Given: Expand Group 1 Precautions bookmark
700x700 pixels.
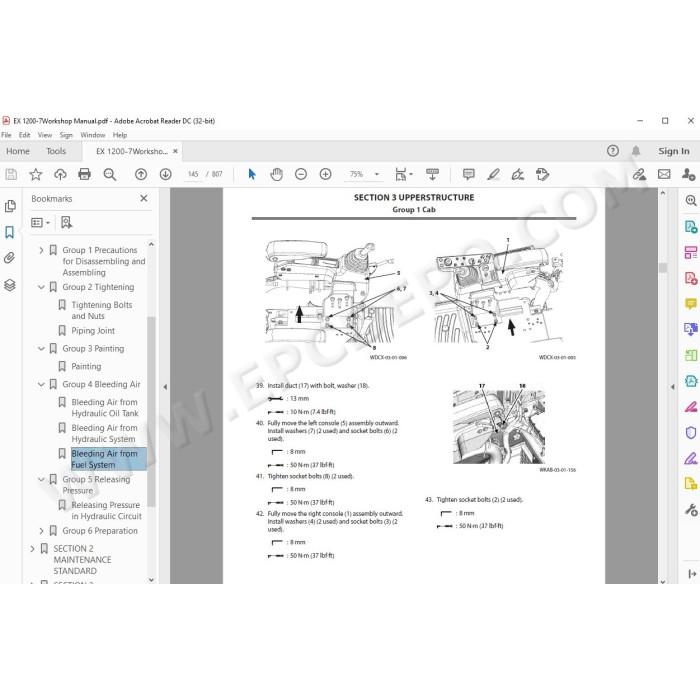Looking at the screenshot, I should (41, 250).
